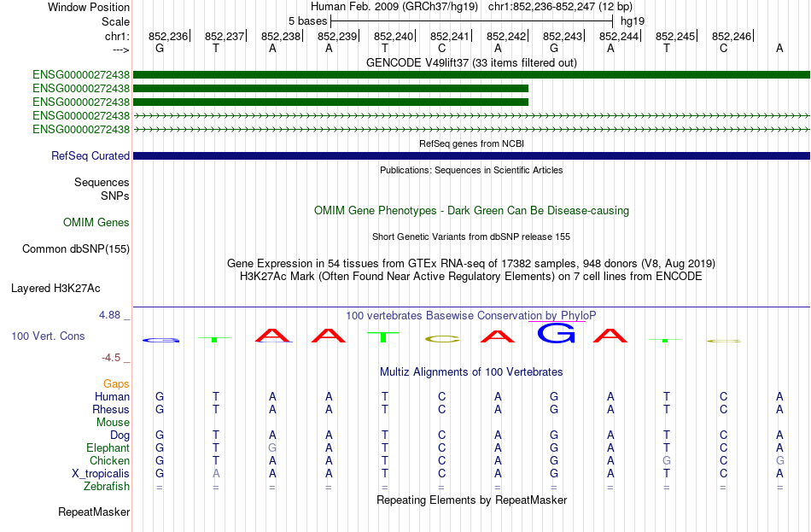811x532 pixels.
Task: Click the Common dbSNP(155) label
Action: pos(76,249)
